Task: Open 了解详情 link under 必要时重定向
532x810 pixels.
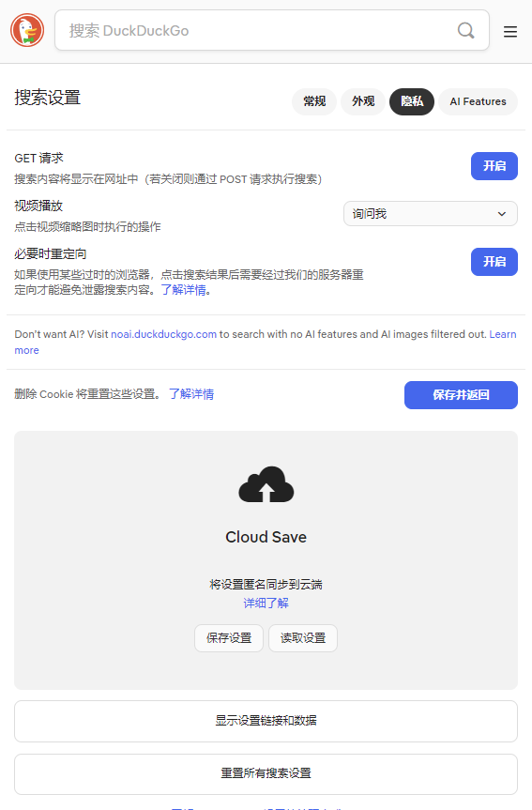Action: 183,290
